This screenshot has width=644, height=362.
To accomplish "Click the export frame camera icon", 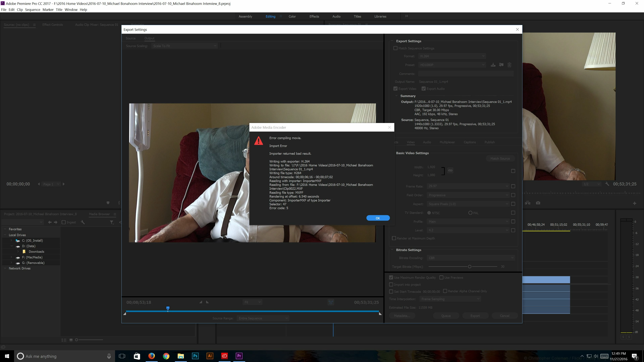I will [x=538, y=203].
